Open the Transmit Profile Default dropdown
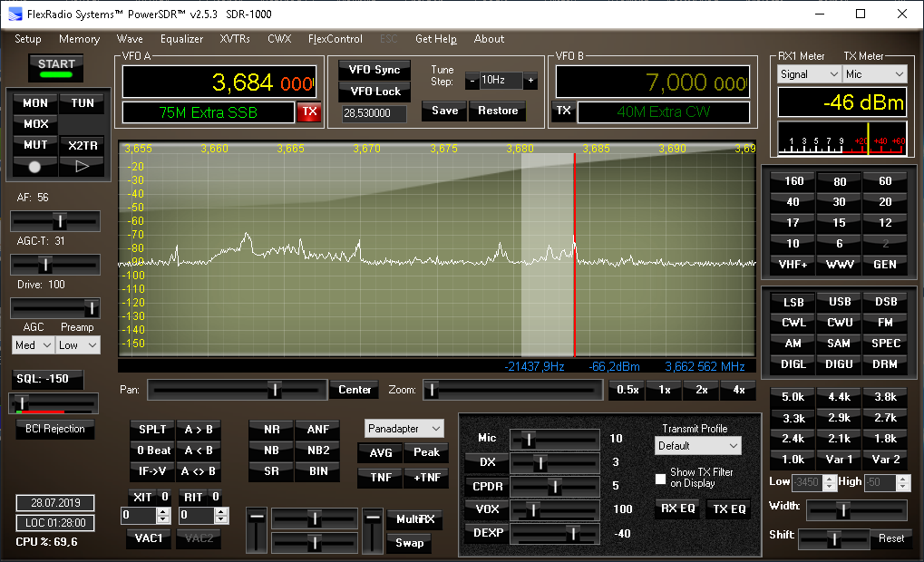 pyautogui.click(x=697, y=446)
